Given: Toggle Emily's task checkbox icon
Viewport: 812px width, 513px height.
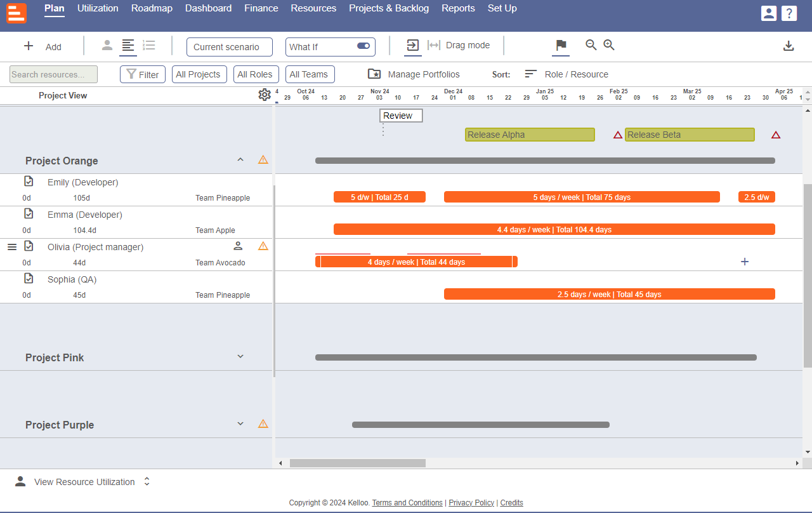Looking at the screenshot, I should pyautogui.click(x=29, y=182).
